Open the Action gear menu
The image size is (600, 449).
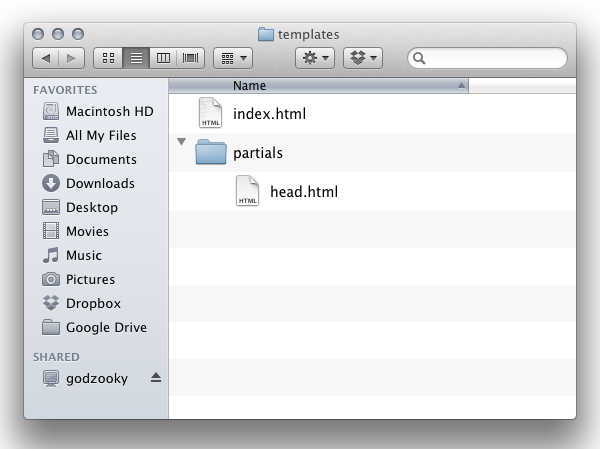(315, 58)
